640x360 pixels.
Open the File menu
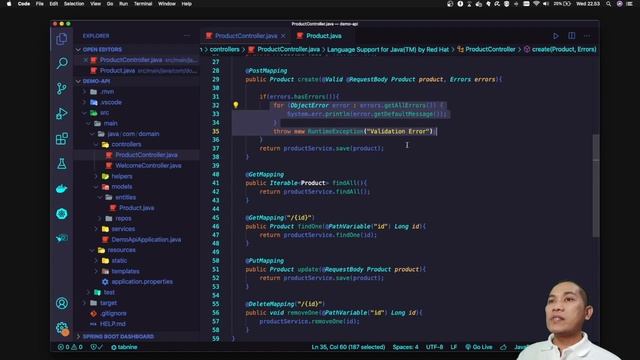(x=40, y=4)
